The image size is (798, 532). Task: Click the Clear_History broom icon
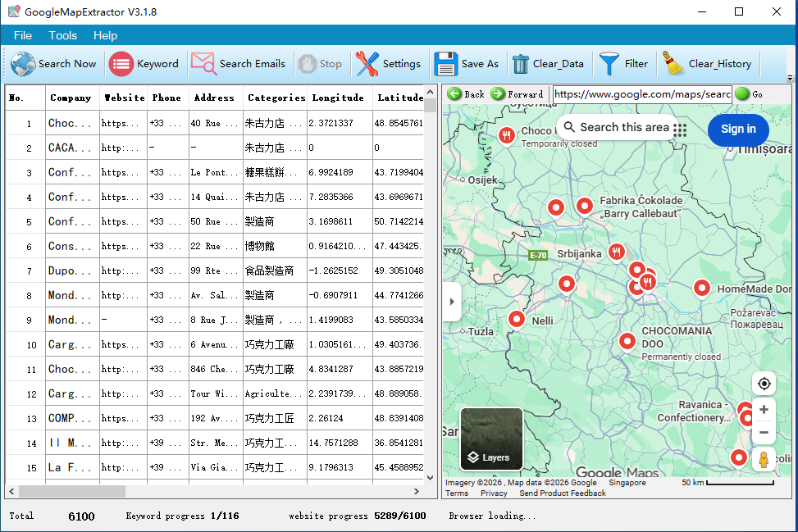coord(673,64)
